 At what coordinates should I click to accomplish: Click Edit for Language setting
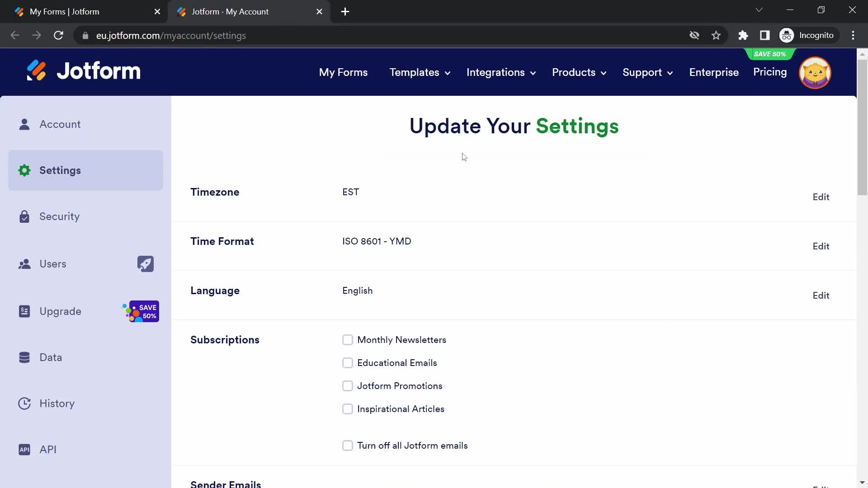(x=821, y=295)
